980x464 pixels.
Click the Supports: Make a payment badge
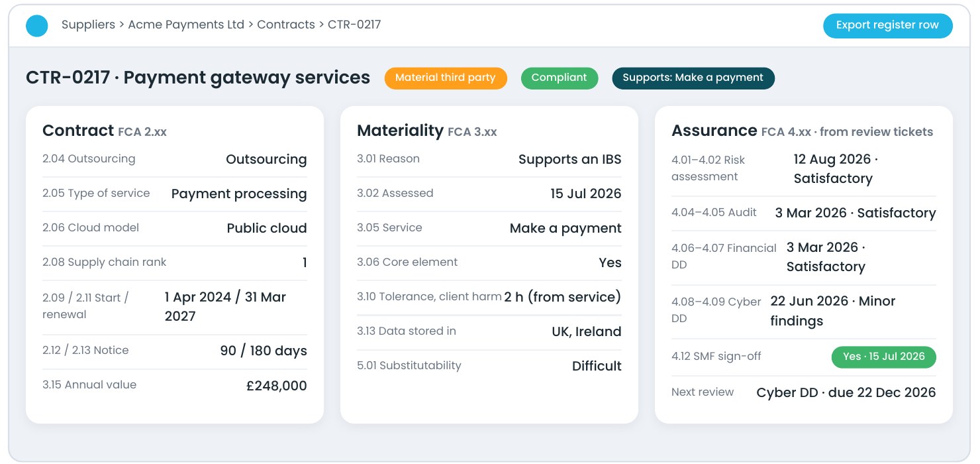pyautogui.click(x=693, y=78)
